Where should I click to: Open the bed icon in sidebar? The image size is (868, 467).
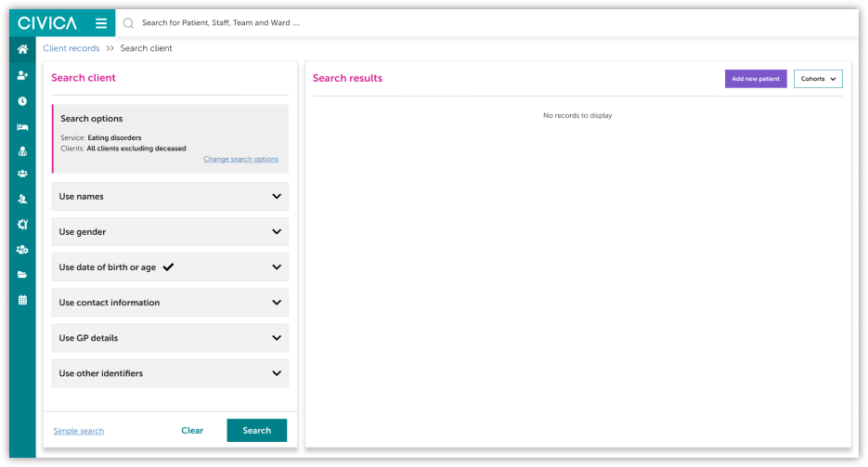[x=22, y=126]
